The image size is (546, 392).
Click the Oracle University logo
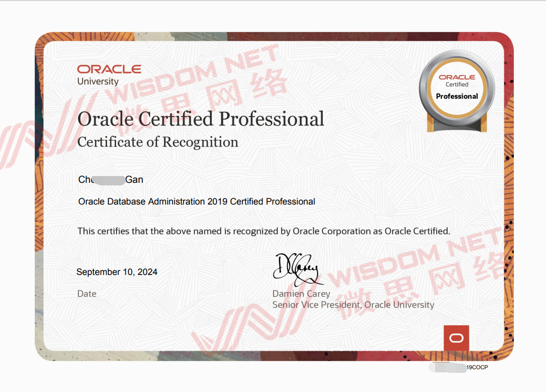[109, 75]
